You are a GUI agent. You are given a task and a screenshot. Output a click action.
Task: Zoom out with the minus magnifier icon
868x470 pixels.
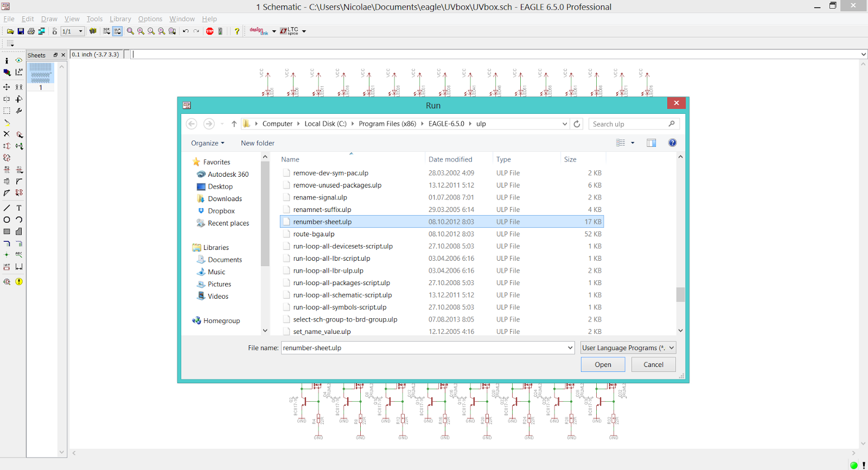click(x=151, y=31)
